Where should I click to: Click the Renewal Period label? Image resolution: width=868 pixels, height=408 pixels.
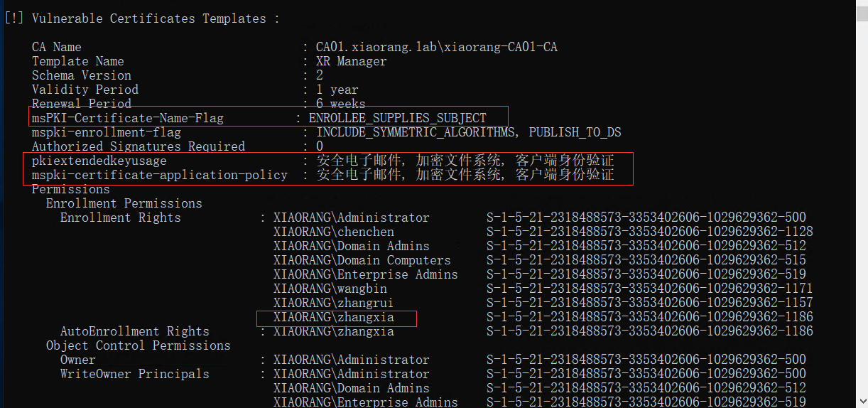point(81,104)
